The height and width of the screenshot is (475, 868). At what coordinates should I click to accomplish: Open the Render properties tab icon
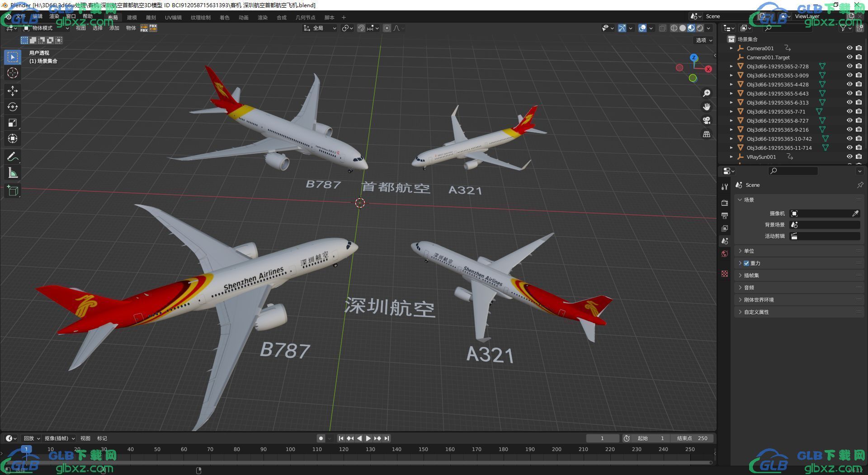tap(725, 203)
